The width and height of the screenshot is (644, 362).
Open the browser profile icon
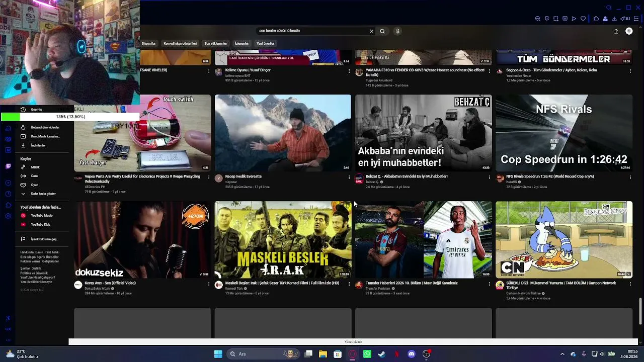605,19
